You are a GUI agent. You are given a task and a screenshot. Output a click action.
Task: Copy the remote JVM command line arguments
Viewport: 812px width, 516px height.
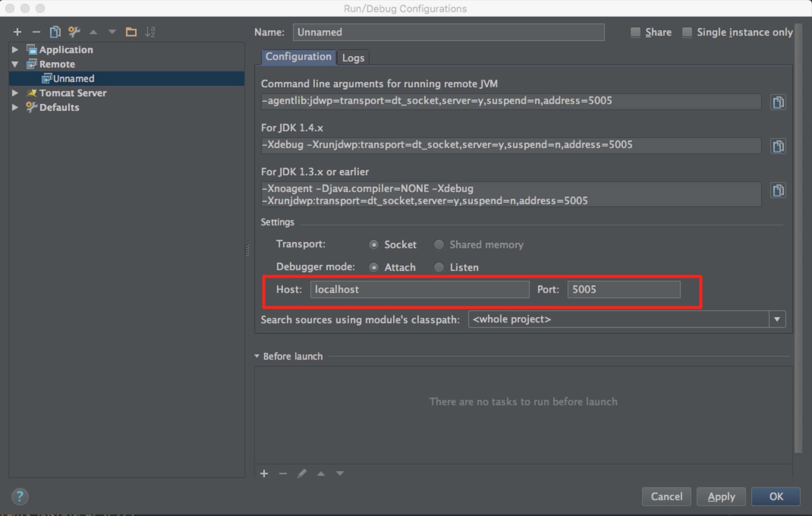pos(778,102)
